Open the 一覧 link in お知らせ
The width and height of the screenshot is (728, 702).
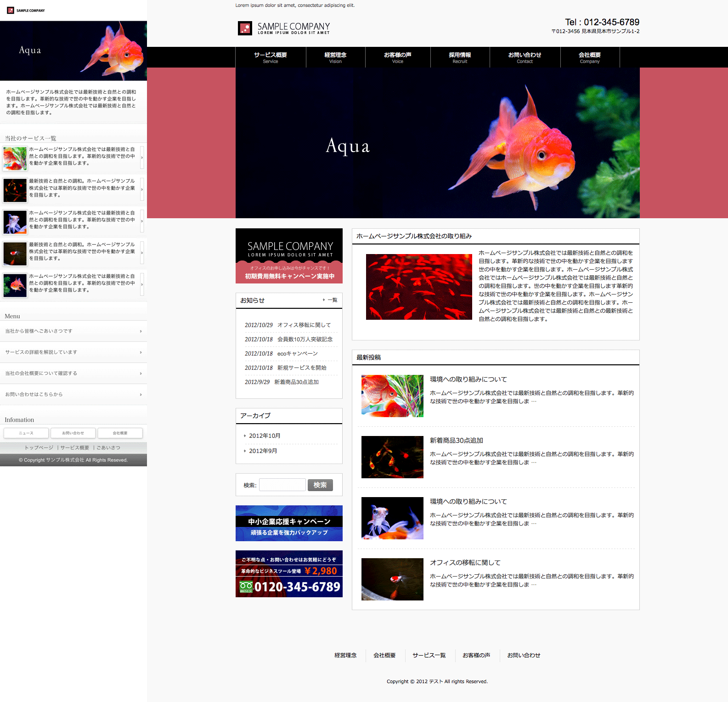(330, 300)
